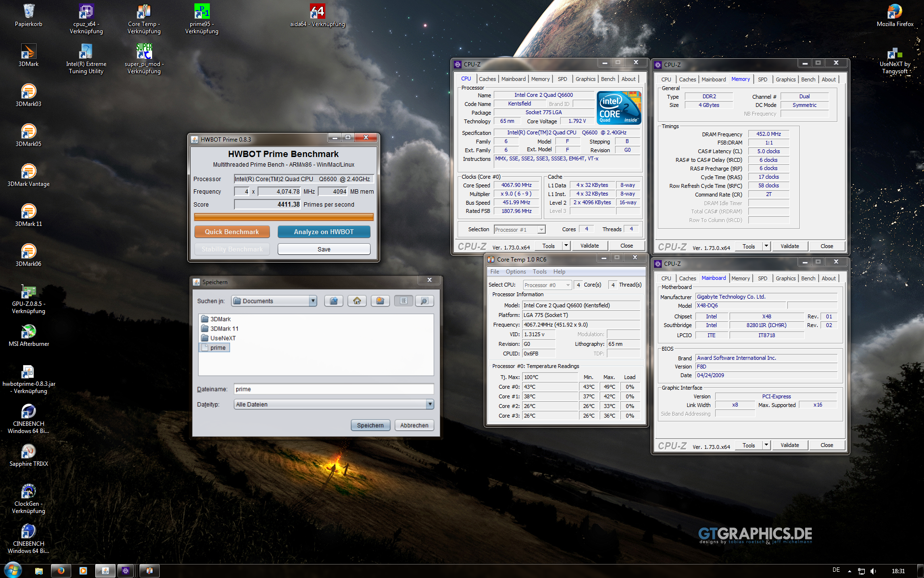Switch to the Caches tab in the CPU tab CPU-Z window

point(487,79)
